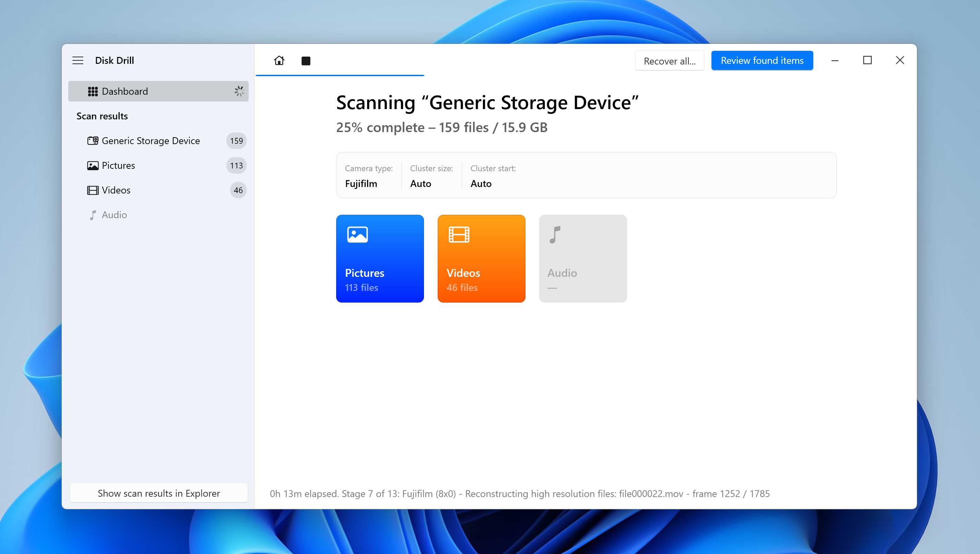Open the blue Pictures 113 files tile
980x554 pixels.
380,259
